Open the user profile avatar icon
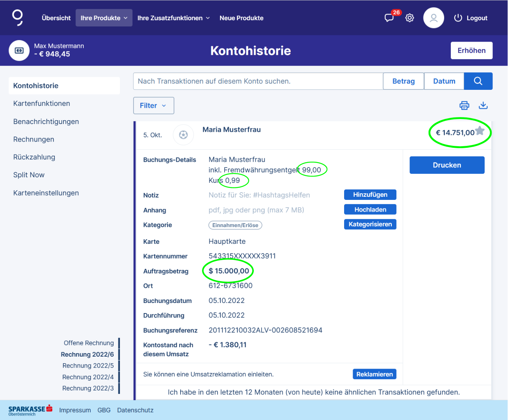This screenshot has height=420, width=508. [433, 18]
